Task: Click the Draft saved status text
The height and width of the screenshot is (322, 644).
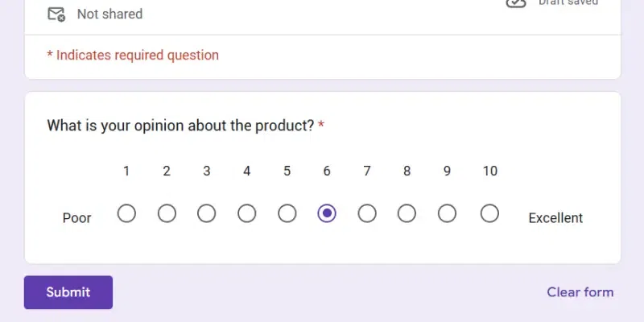Action: 568,3
